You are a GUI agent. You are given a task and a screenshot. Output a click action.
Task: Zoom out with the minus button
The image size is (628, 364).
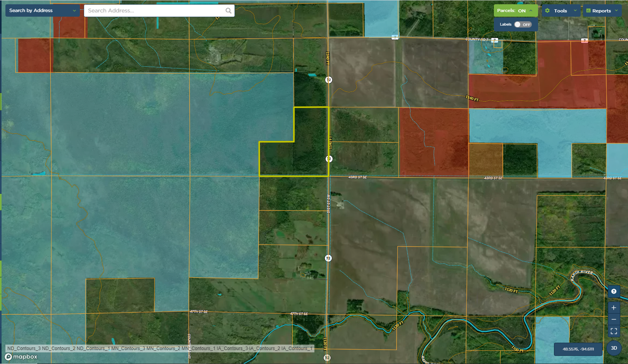coord(614,319)
